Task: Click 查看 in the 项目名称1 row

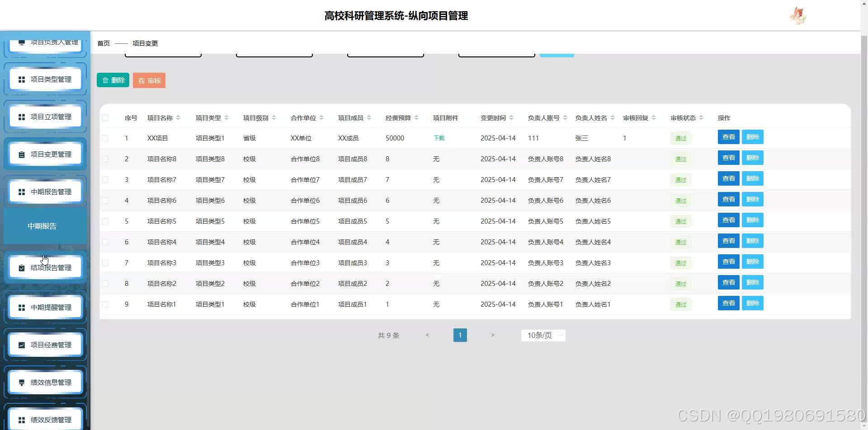Action: click(x=728, y=303)
